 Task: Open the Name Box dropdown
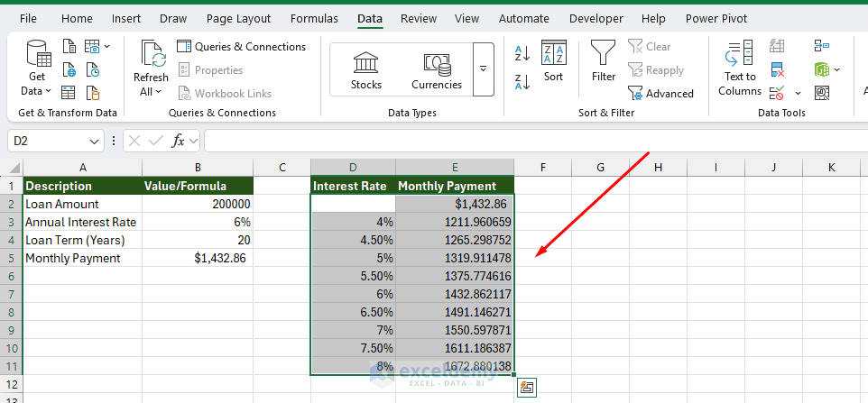tap(95, 141)
